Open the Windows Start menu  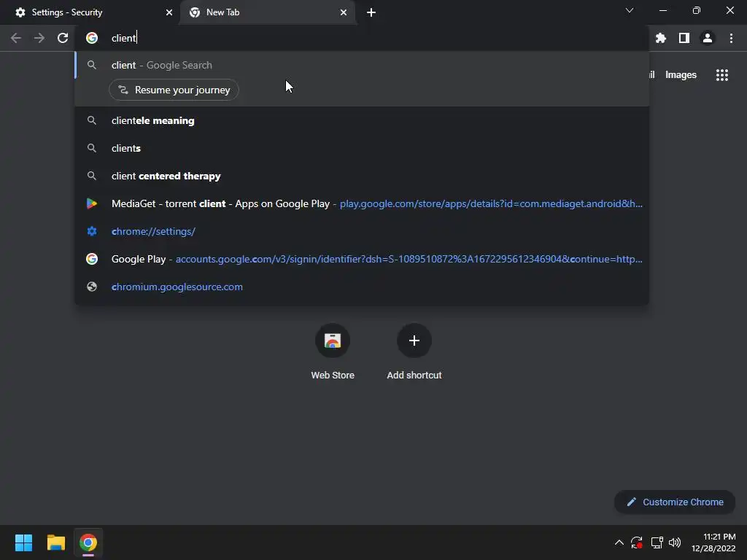pyautogui.click(x=24, y=542)
